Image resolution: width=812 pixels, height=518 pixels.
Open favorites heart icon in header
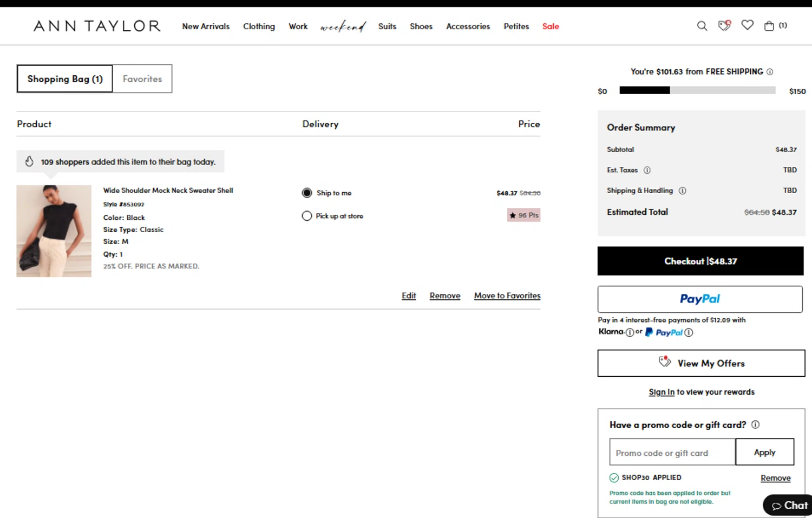pyautogui.click(x=748, y=25)
